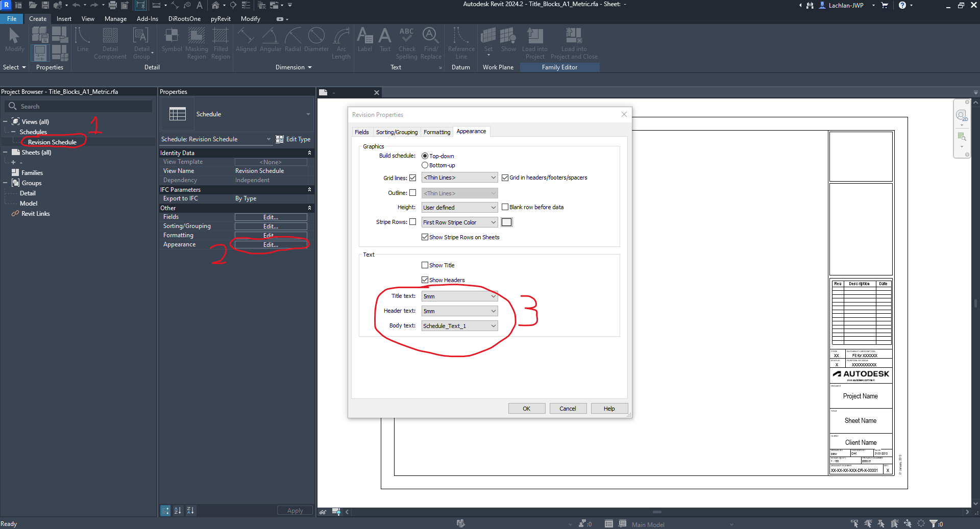Pick the Arc Length dimension tool
The image size is (980, 529).
(341, 43)
